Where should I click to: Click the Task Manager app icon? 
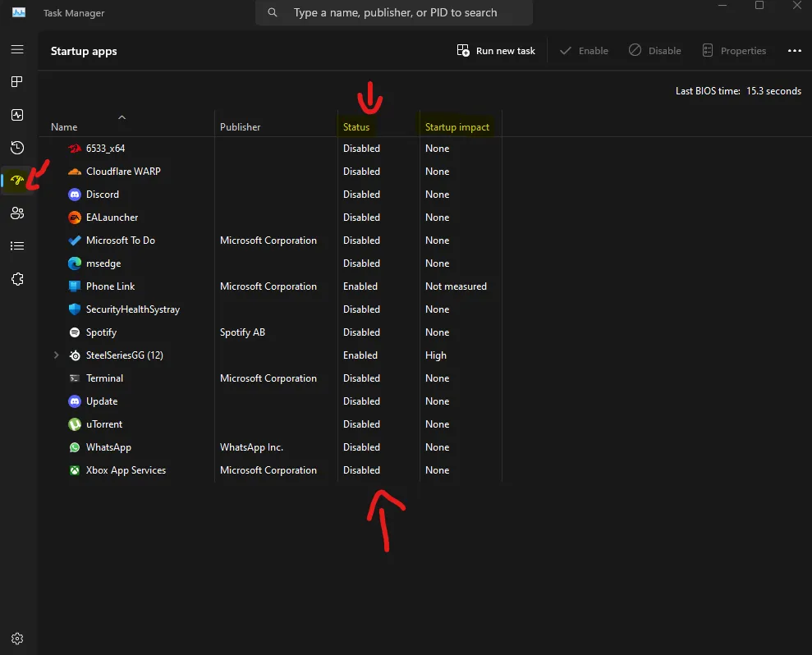[19, 12]
